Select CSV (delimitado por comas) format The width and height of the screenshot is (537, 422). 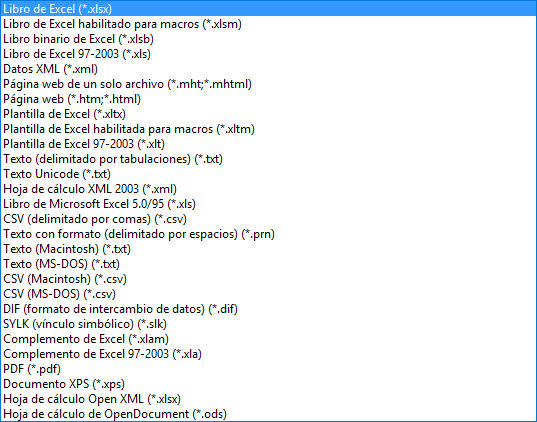(x=268, y=219)
